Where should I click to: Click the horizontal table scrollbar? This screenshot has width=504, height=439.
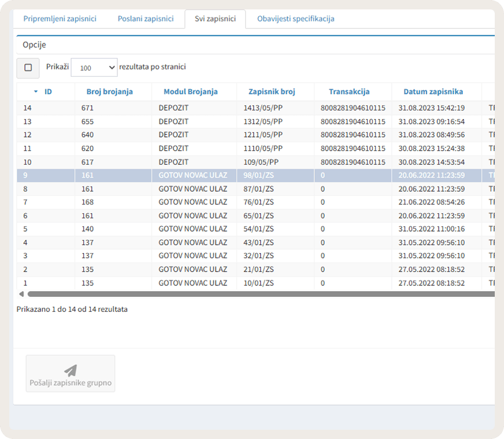click(x=261, y=294)
